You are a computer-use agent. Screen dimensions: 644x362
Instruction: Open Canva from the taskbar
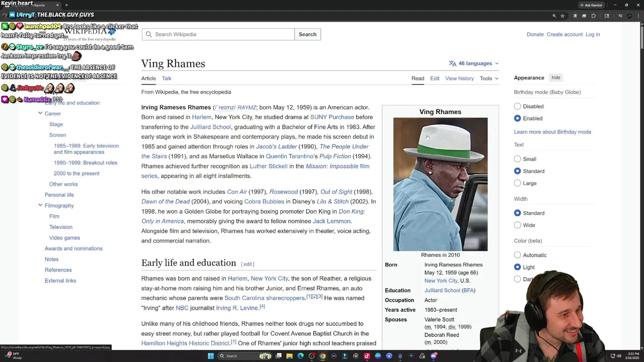(x=378, y=356)
